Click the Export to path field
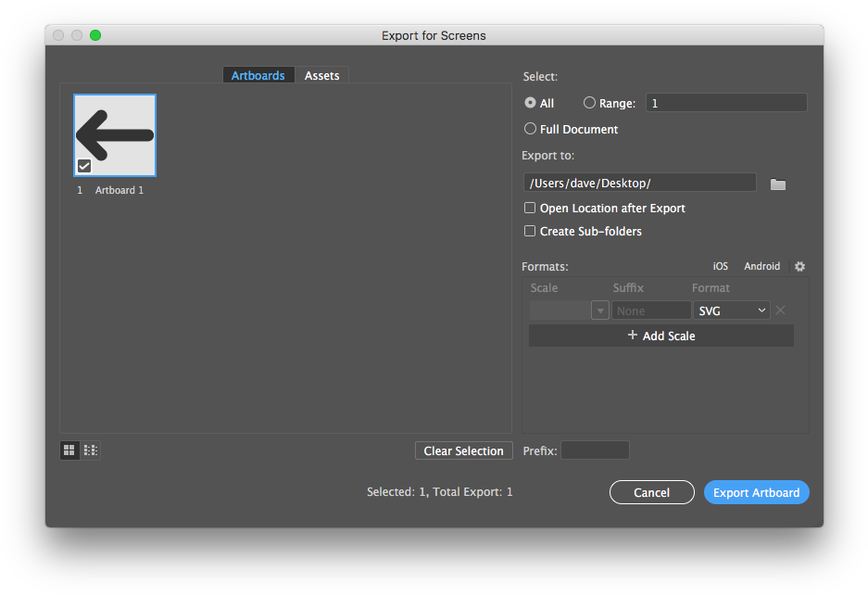Image resolution: width=868 pixels, height=596 pixels. pos(639,183)
